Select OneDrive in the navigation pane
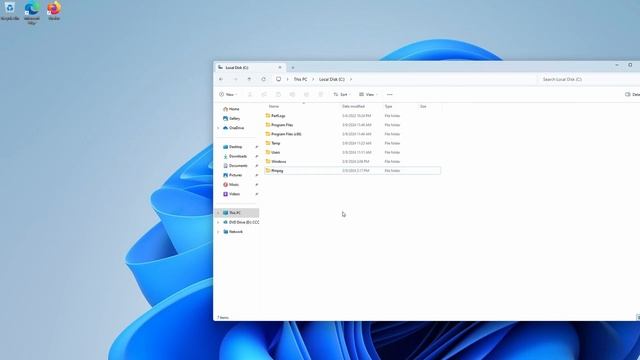The image size is (640, 360). coord(237,128)
